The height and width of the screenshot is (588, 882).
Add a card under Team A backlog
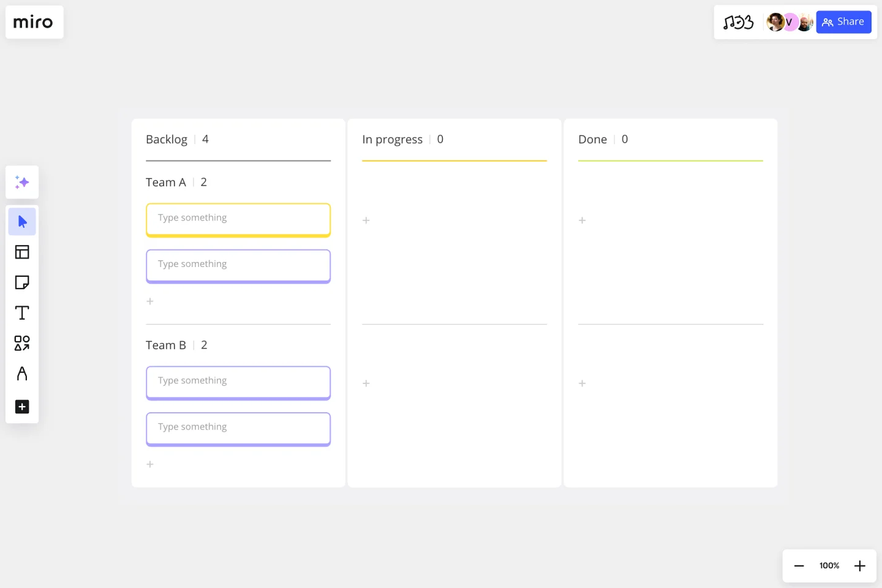pos(150,301)
